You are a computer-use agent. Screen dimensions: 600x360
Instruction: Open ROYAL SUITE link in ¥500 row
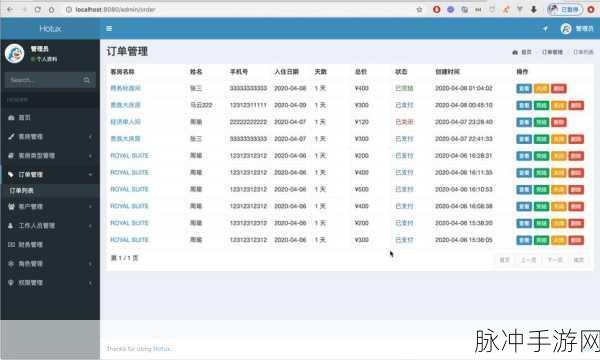pyautogui.click(x=129, y=189)
